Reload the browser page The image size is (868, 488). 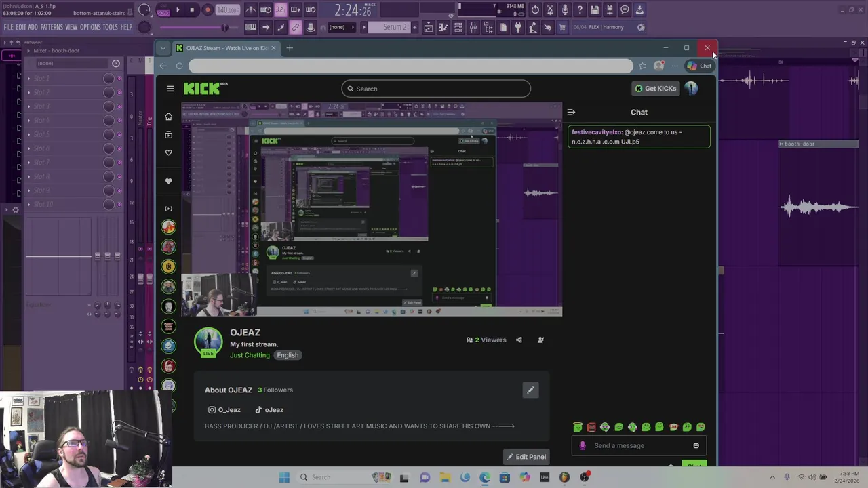pos(179,66)
